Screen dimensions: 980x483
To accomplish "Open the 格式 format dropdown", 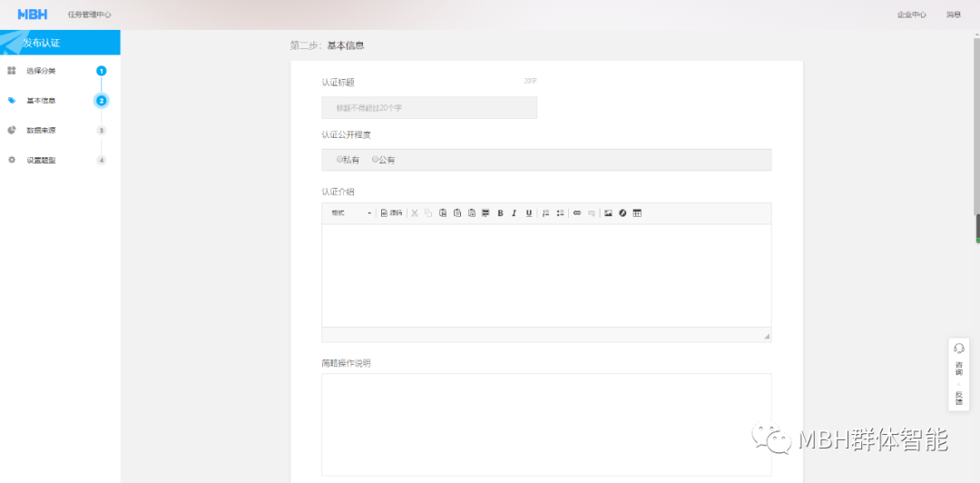I will pos(351,213).
